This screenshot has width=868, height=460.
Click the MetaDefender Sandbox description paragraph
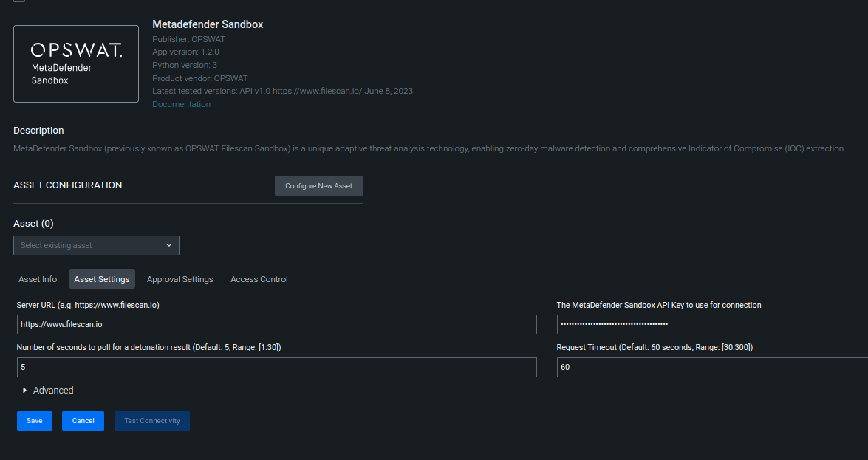[x=428, y=148]
